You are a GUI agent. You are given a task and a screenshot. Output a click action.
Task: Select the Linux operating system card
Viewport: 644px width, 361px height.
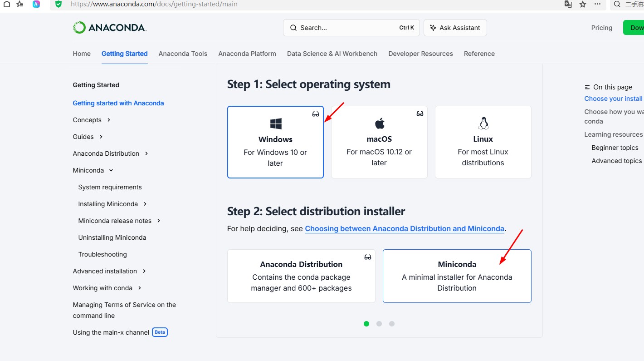coord(483,142)
